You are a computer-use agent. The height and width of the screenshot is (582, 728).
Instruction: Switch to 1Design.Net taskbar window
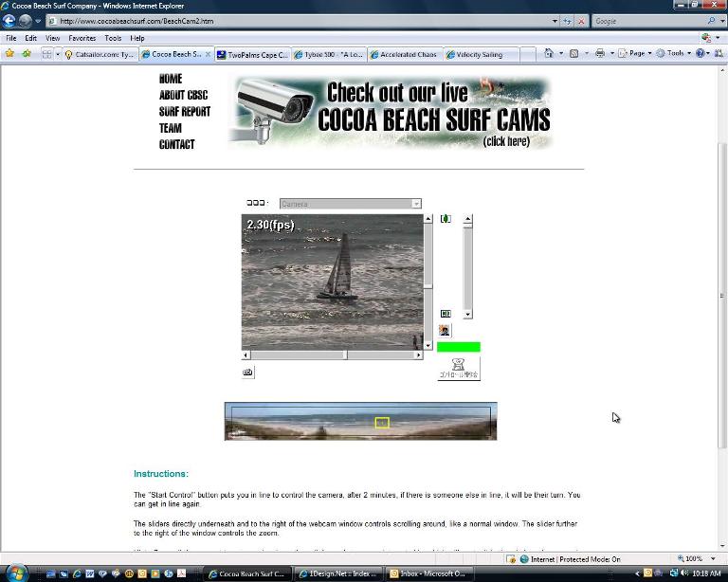338,573
